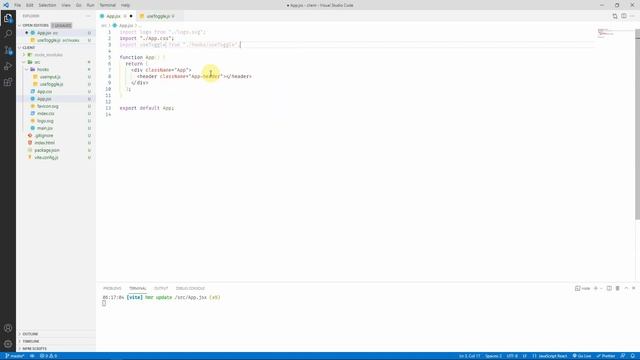This screenshot has width=640, height=360.
Task: Open the Run menu
Action: pyautogui.click(x=90, y=5)
